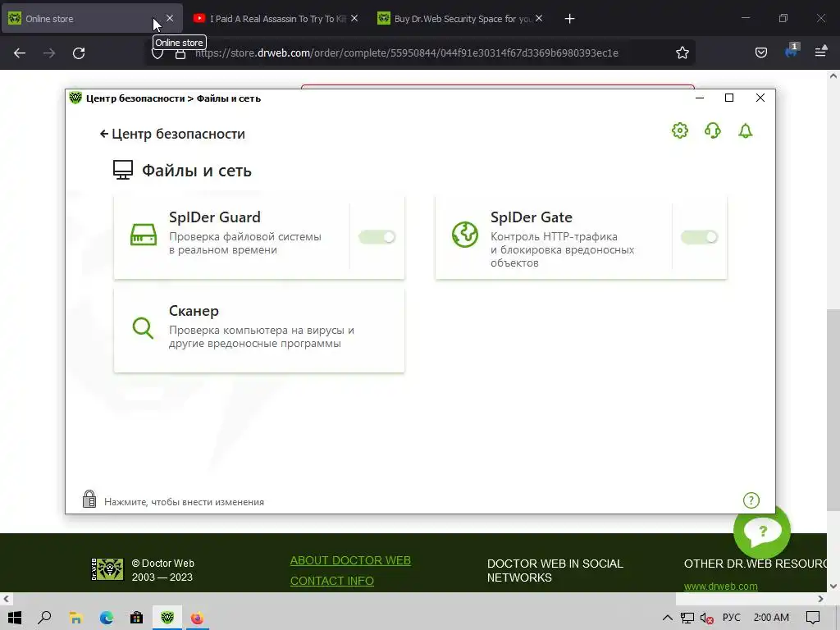Select Dr.Web app in taskbar
The height and width of the screenshot is (630, 840).
click(167, 618)
